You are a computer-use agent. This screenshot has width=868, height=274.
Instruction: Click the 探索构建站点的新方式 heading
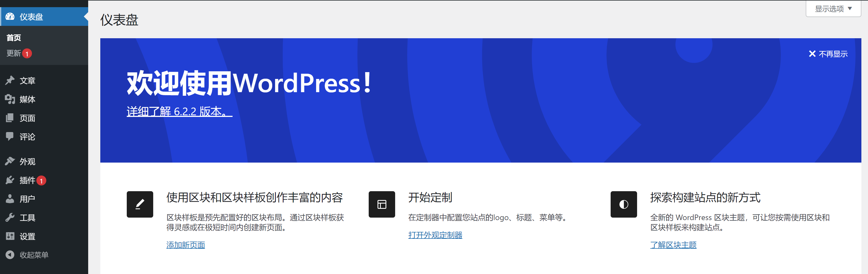coord(705,197)
